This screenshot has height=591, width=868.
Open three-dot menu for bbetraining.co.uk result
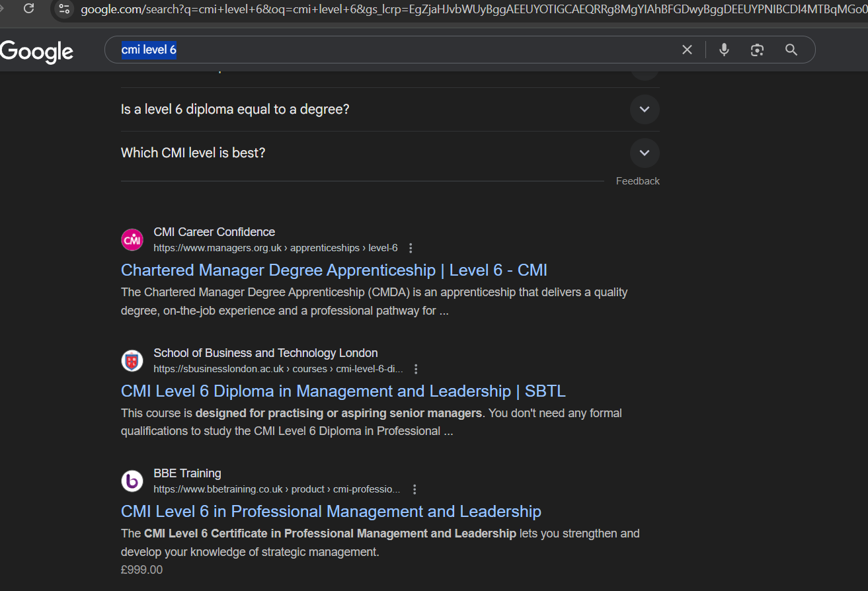(x=414, y=490)
